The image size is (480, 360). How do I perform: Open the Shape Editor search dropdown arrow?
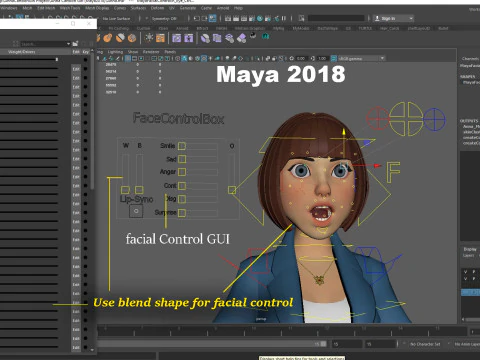point(68,44)
